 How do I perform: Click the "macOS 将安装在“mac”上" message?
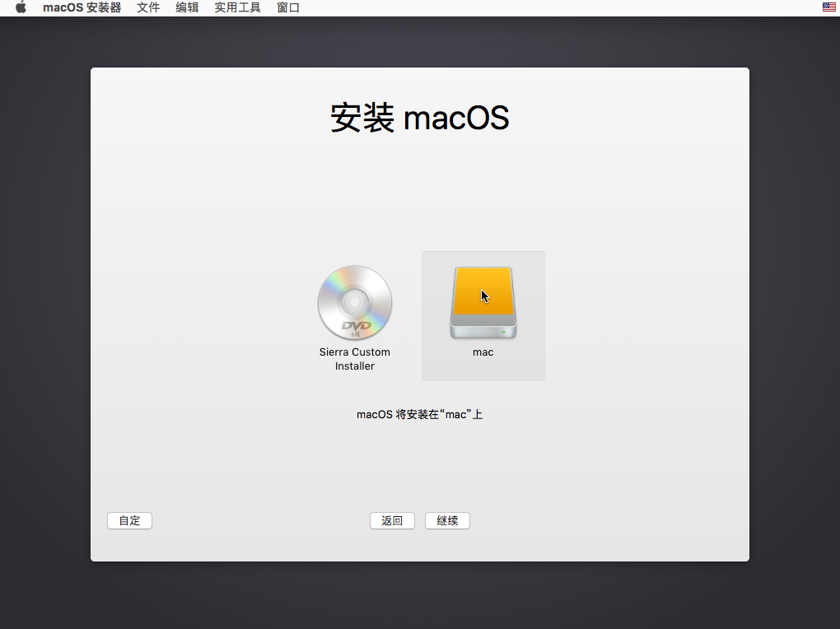[419, 414]
